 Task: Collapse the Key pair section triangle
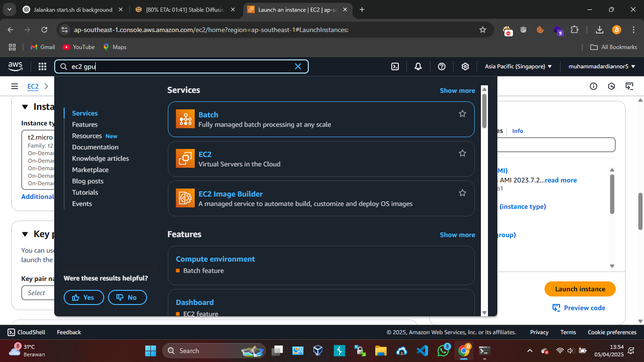(x=25, y=234)
